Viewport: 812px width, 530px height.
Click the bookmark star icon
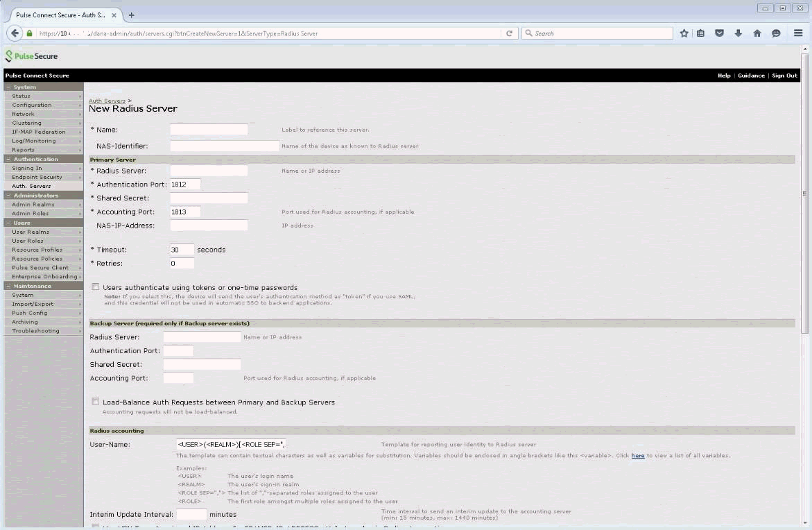[684, 33]
